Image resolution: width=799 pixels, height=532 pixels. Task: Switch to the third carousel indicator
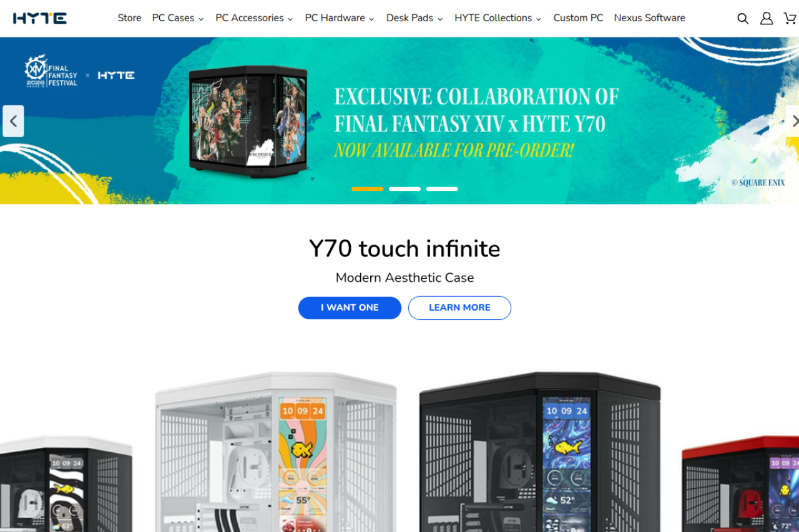pos(442,189)
